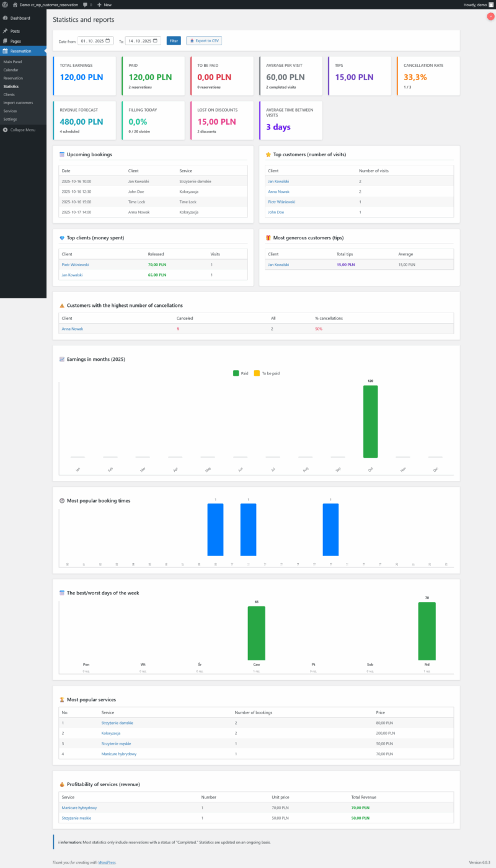Screen dimensions: 496x868
Task: Click the Pages icon in sidebar
Action: (x=5, y=41)
